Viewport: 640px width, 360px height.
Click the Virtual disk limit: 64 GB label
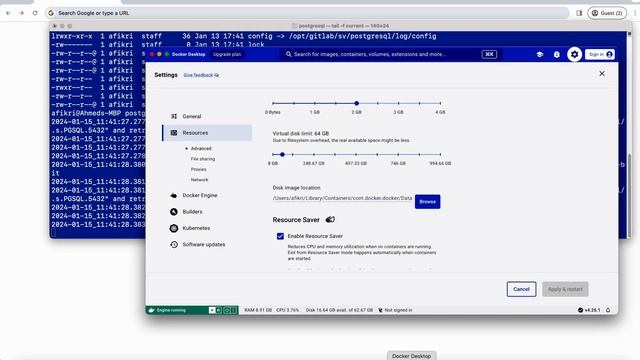click(x=301, y=133)
